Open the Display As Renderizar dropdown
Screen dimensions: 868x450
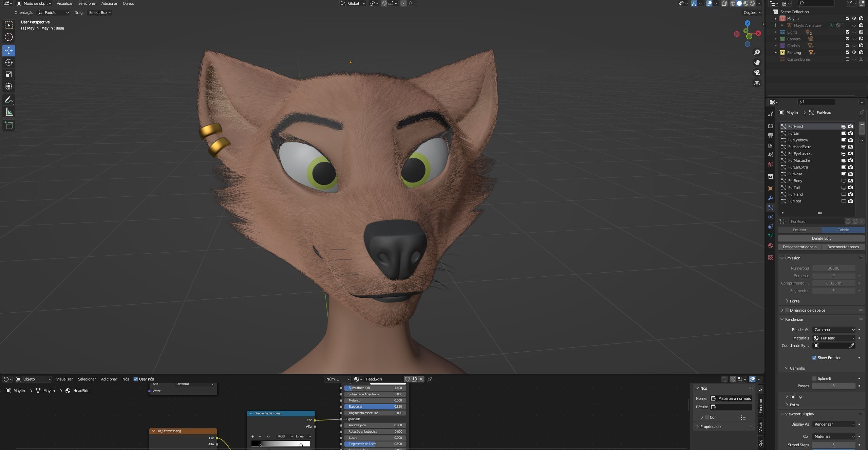tap(834, 424)
